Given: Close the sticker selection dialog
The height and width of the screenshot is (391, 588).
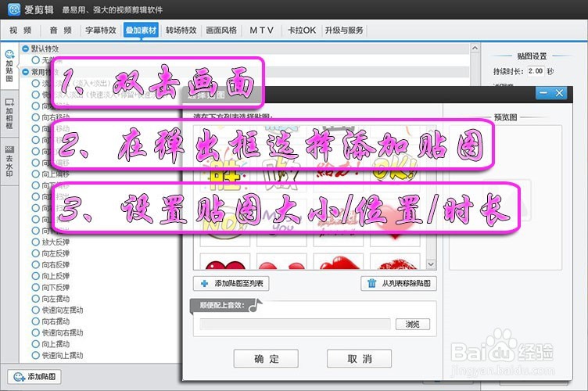Looking at the screenshot, I should coord(559,93).
